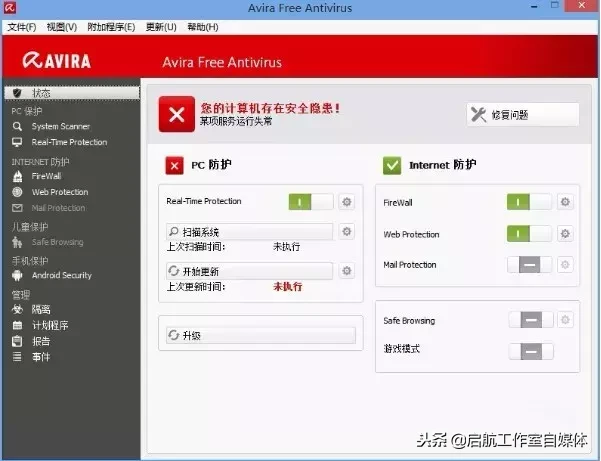Toggle the Mail Protection switch
This screenshot has height=461, width=601.
tap(529, 265)
